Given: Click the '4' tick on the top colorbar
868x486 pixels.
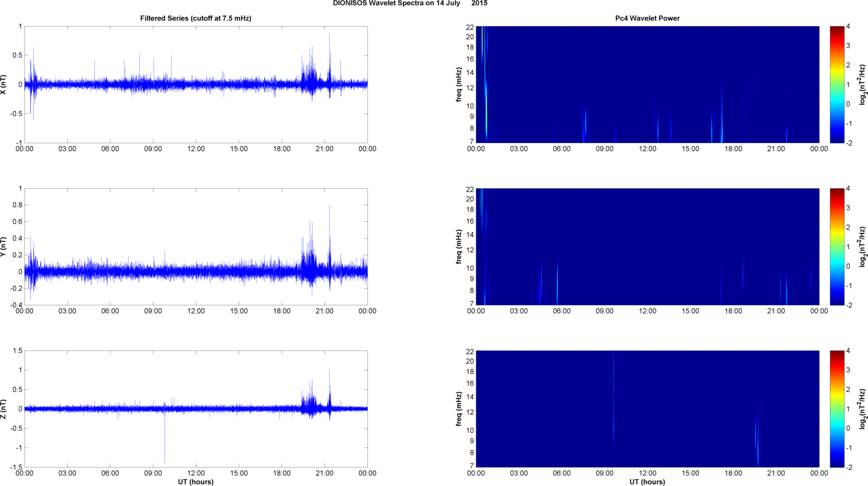Looking at the screenshot, I should (x=848, y=26).
